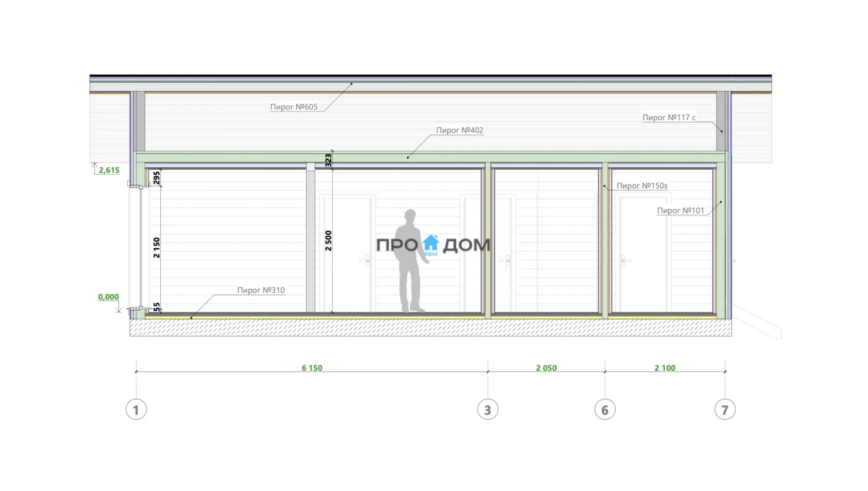Click the 6 150 span dimension
The image size is (868, 491).
[x=312, y=368]
